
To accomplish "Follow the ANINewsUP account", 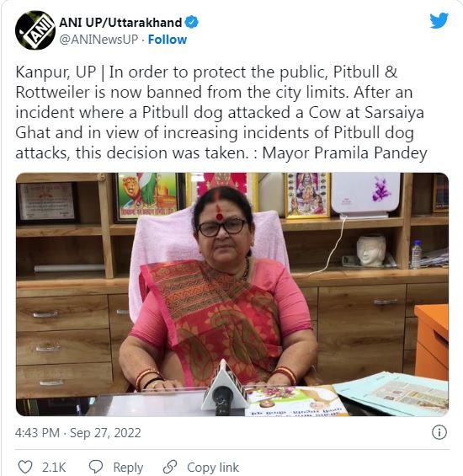I will coord(168,40).
